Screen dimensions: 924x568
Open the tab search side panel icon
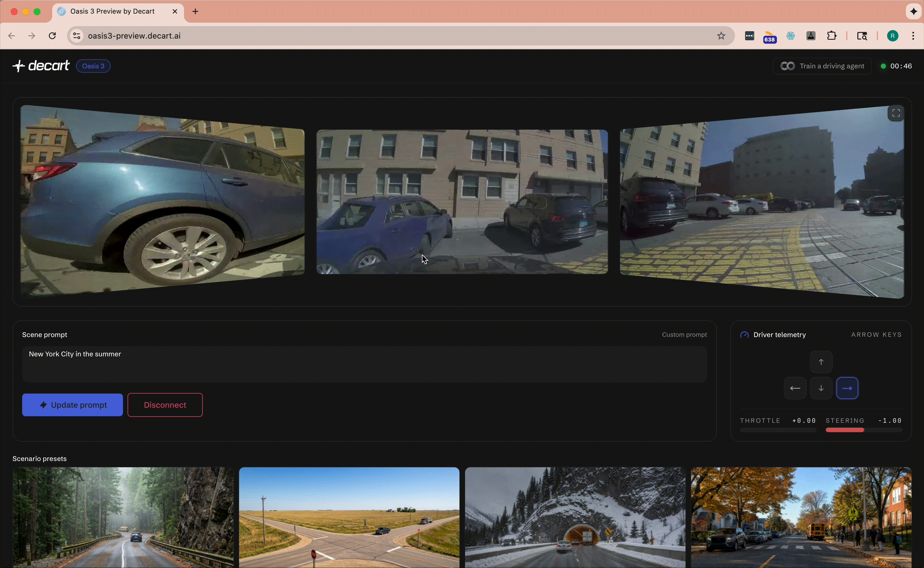point(862,36)
